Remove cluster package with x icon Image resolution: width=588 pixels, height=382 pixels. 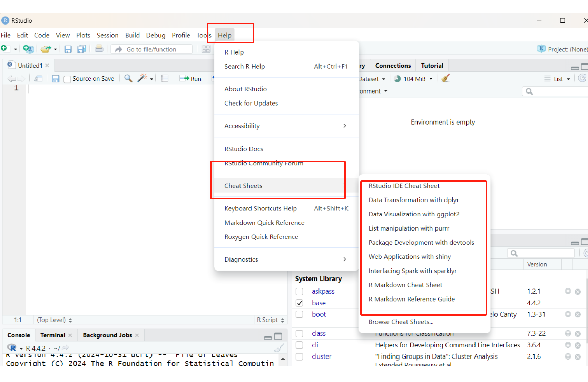point(578,357)
